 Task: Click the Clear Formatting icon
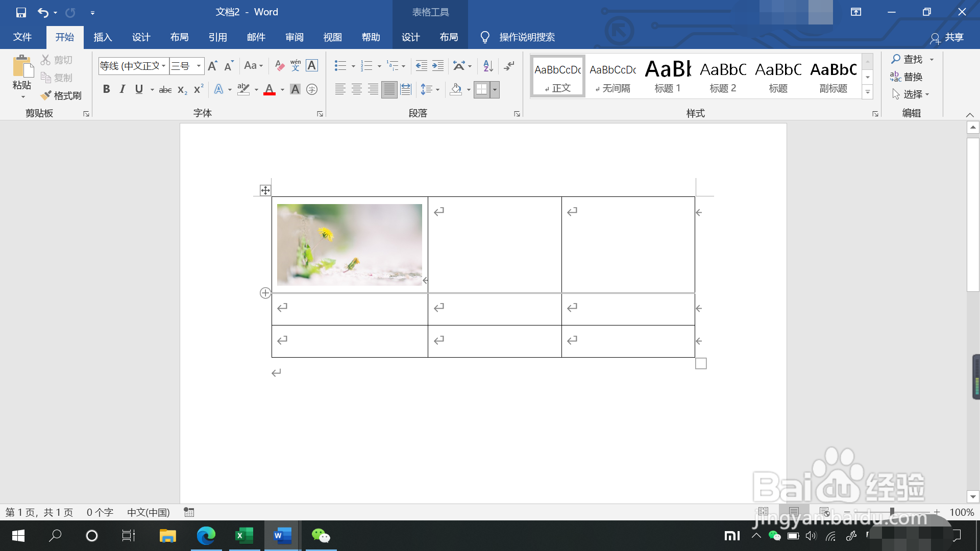pyautogui.click(x=279, y=66)
